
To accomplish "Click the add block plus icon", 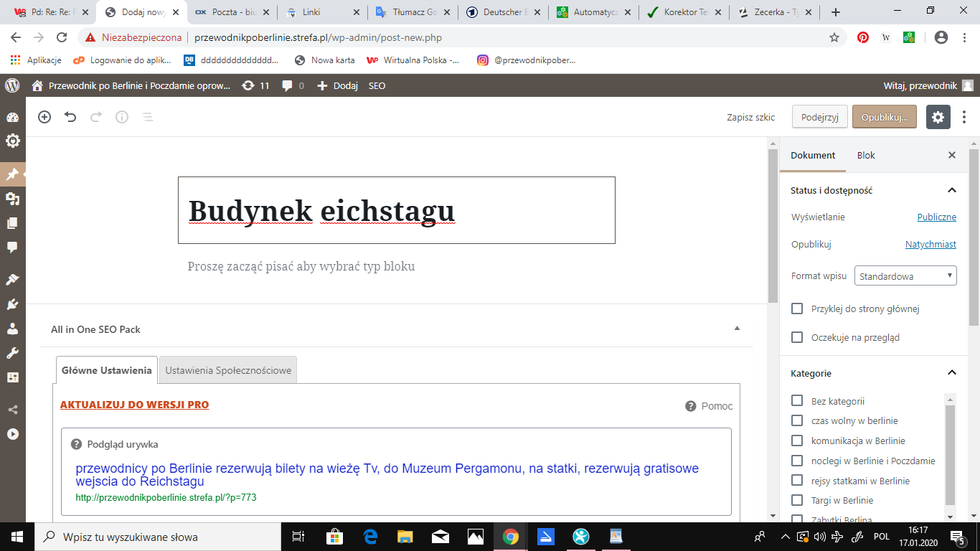I will 44,117.
